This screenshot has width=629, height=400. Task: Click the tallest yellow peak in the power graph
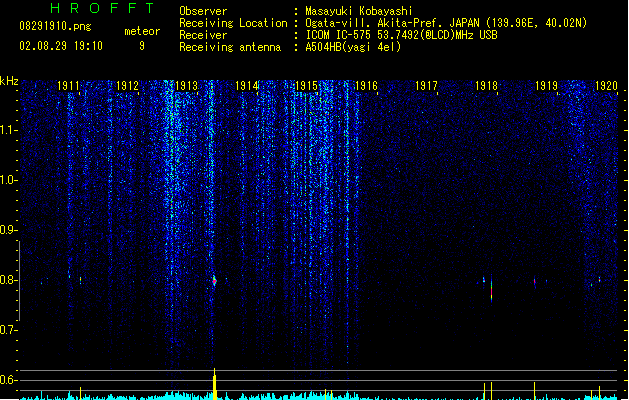pyautogui.click(x=215, y=384)
